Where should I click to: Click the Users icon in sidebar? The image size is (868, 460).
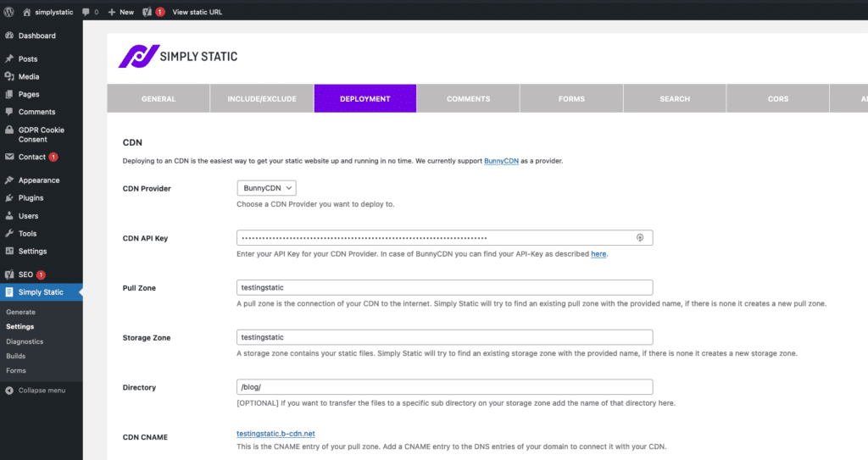[x=9, y=216]
